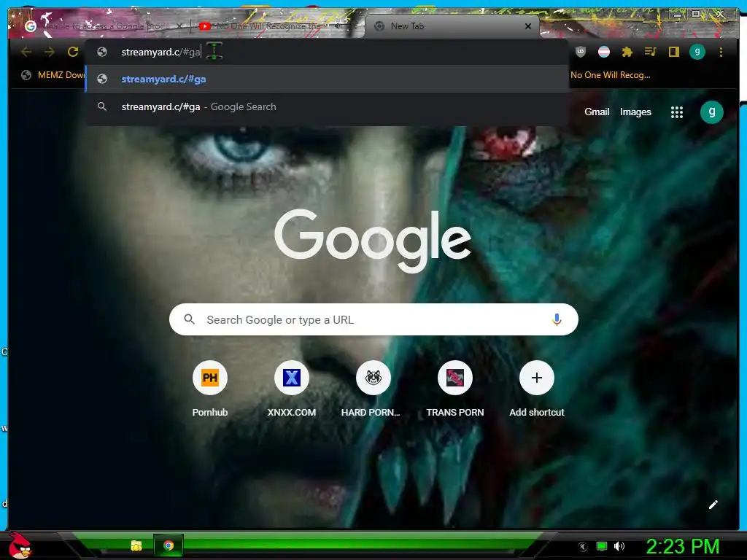Open Gmail link
The height and width of the screenshot is (560, 747).
(597, 112)
